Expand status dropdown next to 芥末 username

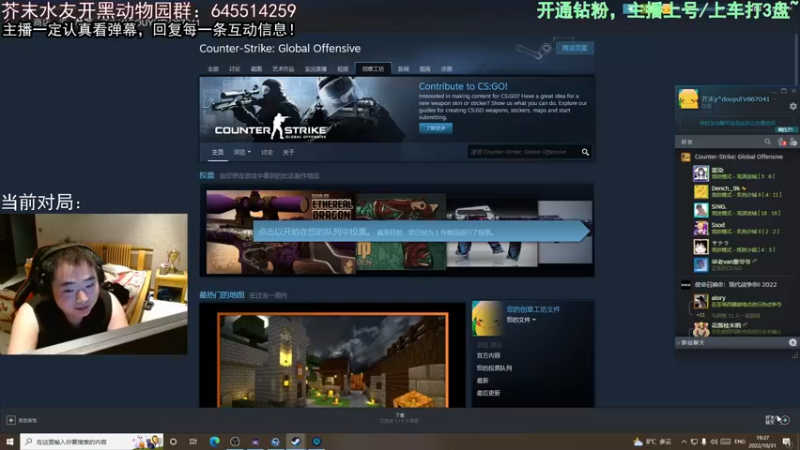(x=774, y=99)
